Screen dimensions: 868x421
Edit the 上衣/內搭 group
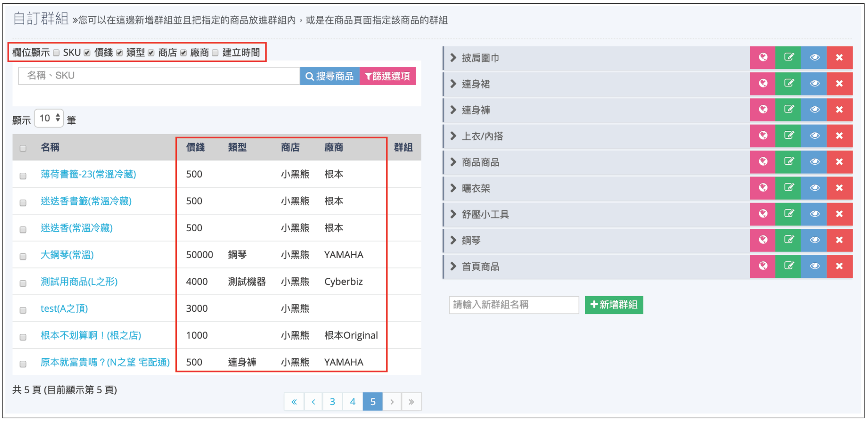(x=789, y=136)
